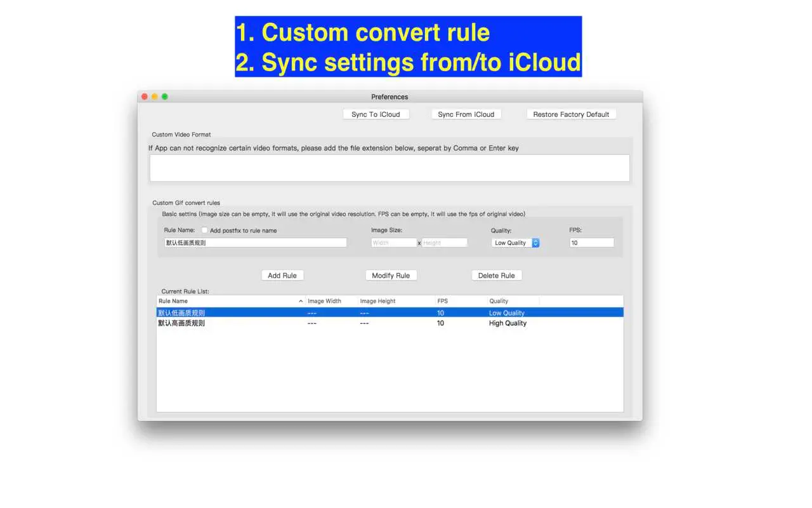Screen dimensions: 812x508
Task: Click the Sync To iCloud button
Action: click(376, 114)
